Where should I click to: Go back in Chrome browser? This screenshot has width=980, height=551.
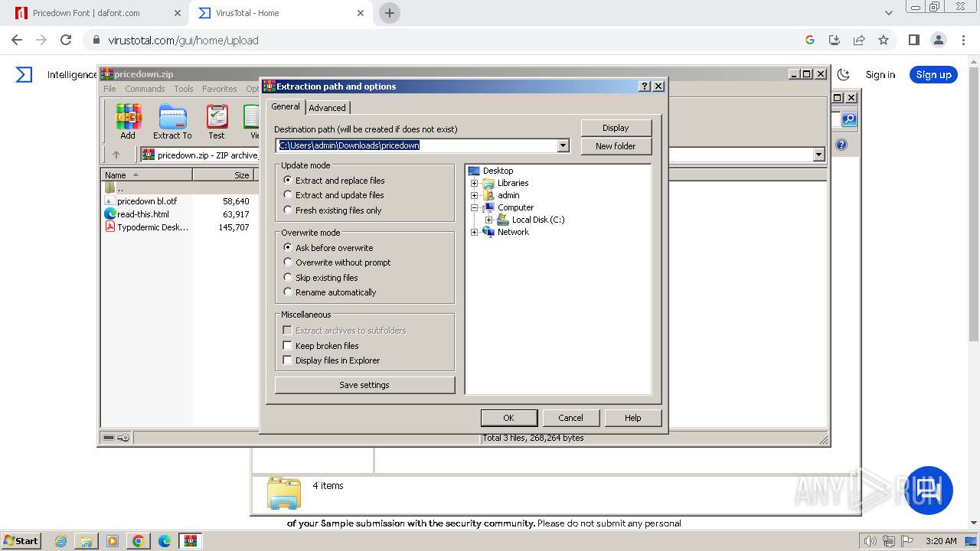pyautogui.click(x=17, y=40)
